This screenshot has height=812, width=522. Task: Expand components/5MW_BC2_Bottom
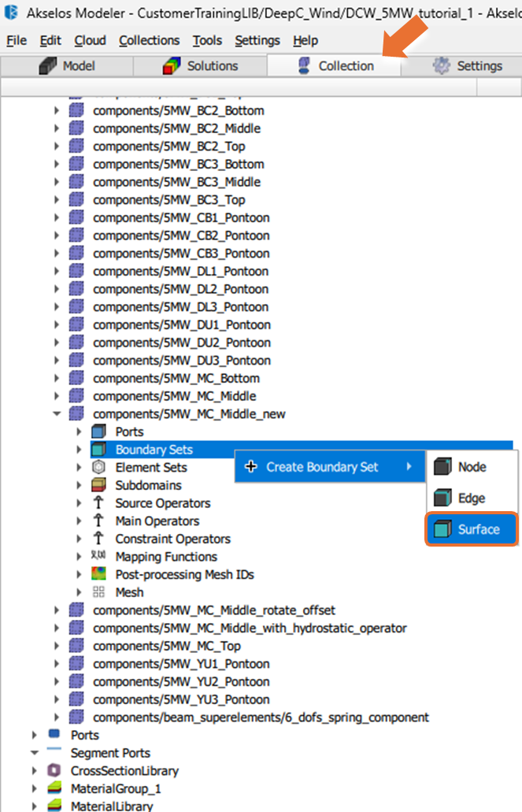tap(57, 110)
